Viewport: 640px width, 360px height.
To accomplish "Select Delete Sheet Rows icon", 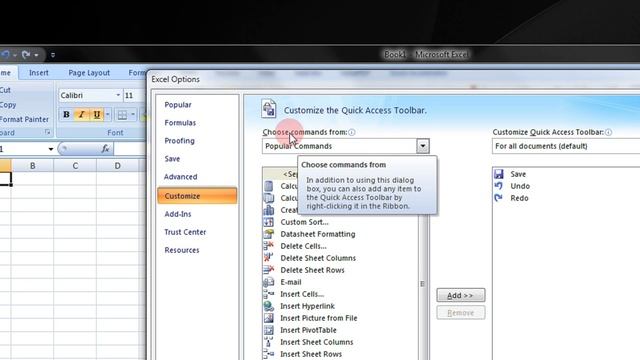I will click(x=269, y=270).
